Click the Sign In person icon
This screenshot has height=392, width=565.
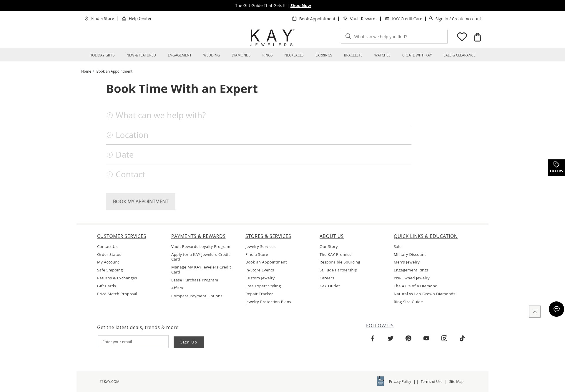click(x=431, y=18)
